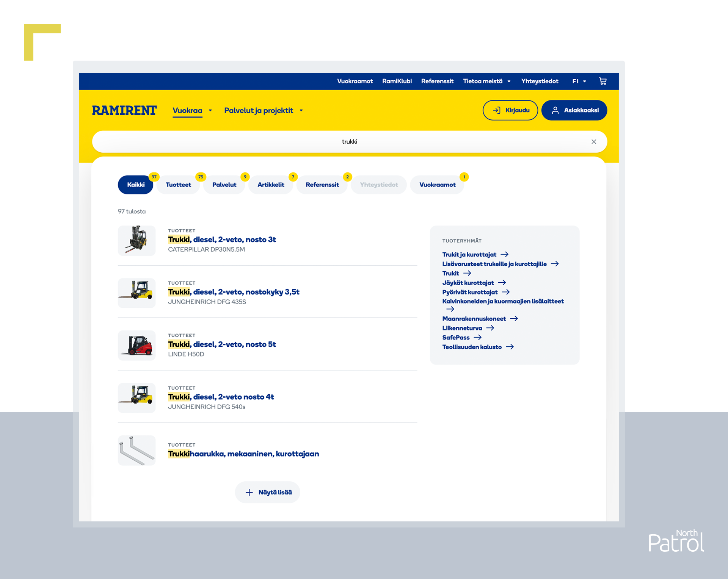Open the Liikenneturva group link
Screen dimensions: 728x579
[462, 328]
